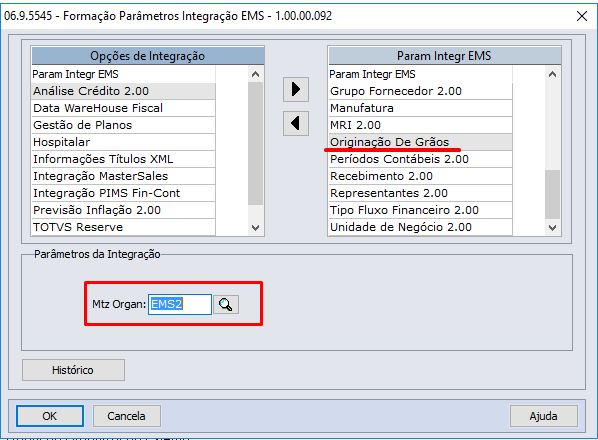Select Unidade de Negócio 2.00 row
The image size is (598, 440).
[x=420, y=227]
